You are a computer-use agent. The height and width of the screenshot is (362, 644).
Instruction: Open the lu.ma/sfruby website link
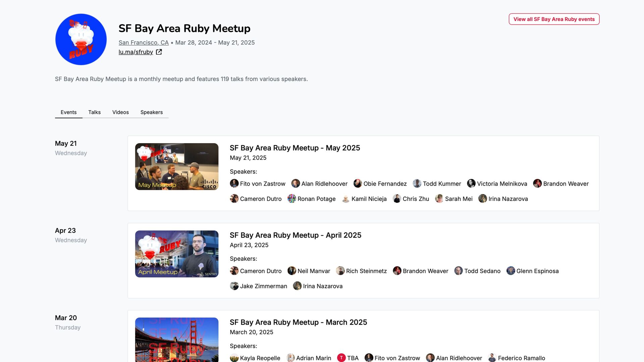pyautogui.click(x=136, y=52)
